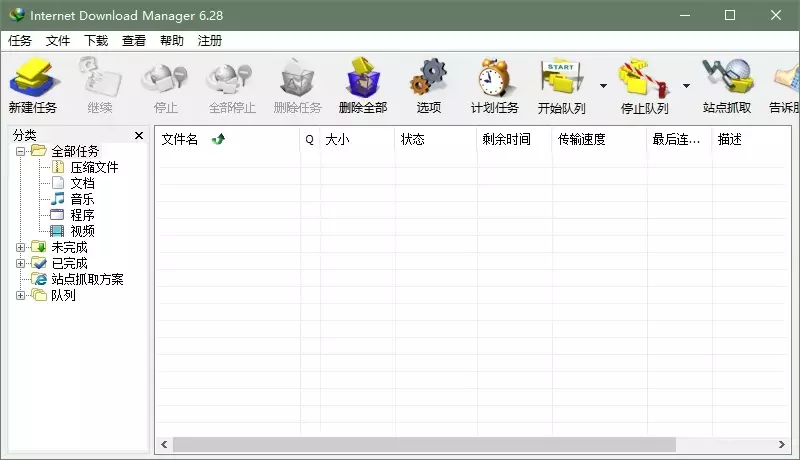
Task: Open the 下载 menu
Action: [96, 41]
